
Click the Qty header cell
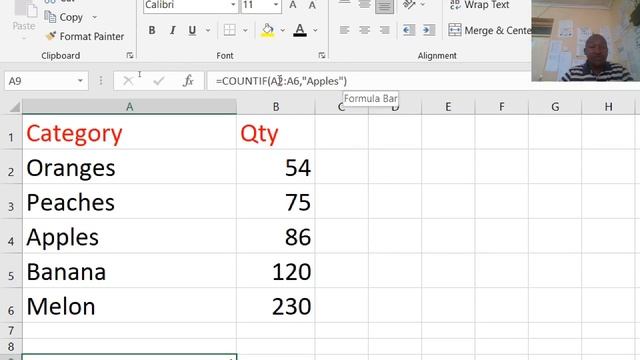click(x=276, y=132)
